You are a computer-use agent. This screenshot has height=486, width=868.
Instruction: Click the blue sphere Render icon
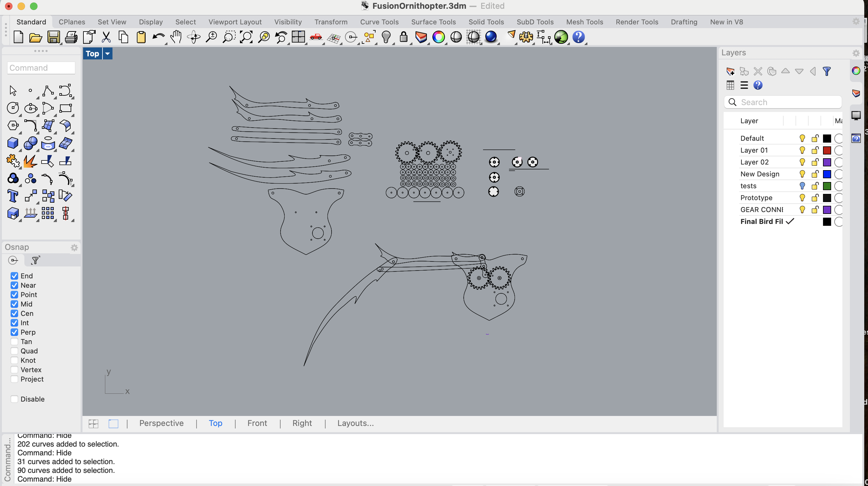click(x=491, y=37)
